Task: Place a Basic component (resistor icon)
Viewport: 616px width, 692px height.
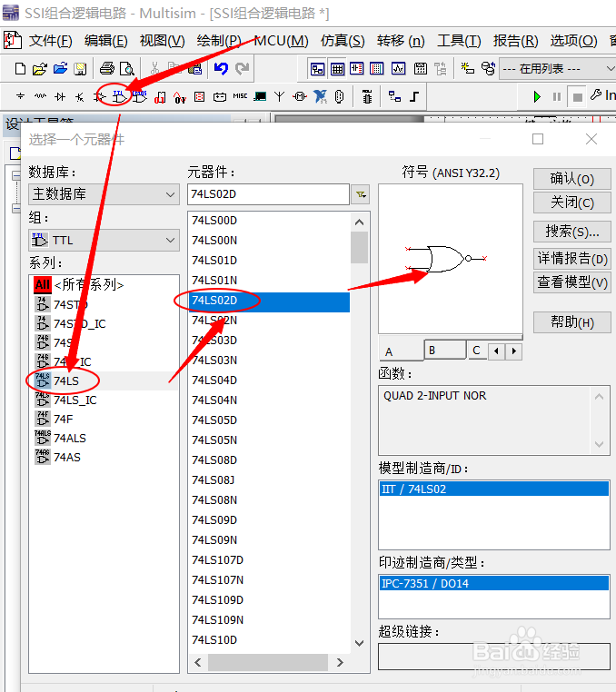Action: click(x=40, y=96)
